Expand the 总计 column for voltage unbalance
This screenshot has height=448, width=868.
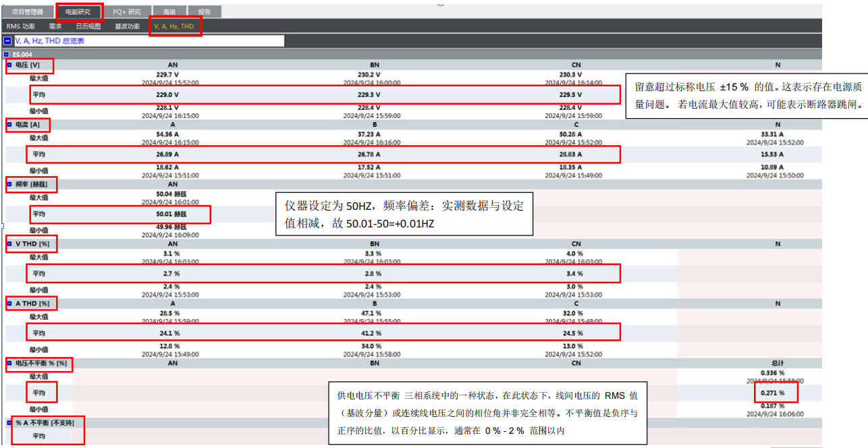(x=777, y=363)
